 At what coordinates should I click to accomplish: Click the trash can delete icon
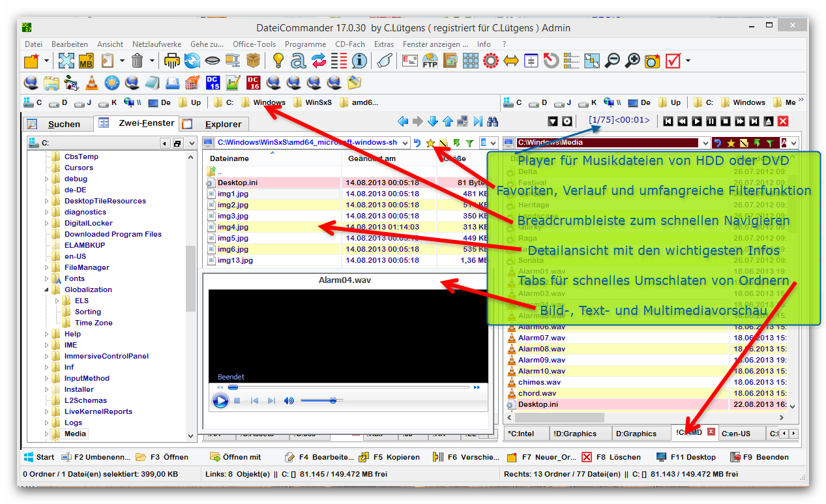[137, 61]
